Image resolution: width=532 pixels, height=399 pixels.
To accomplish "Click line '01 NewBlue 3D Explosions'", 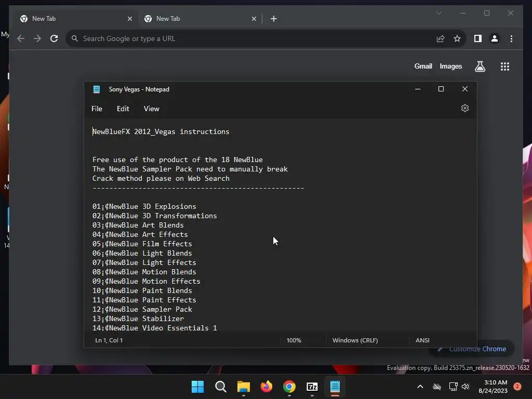I will coord(144,206).
